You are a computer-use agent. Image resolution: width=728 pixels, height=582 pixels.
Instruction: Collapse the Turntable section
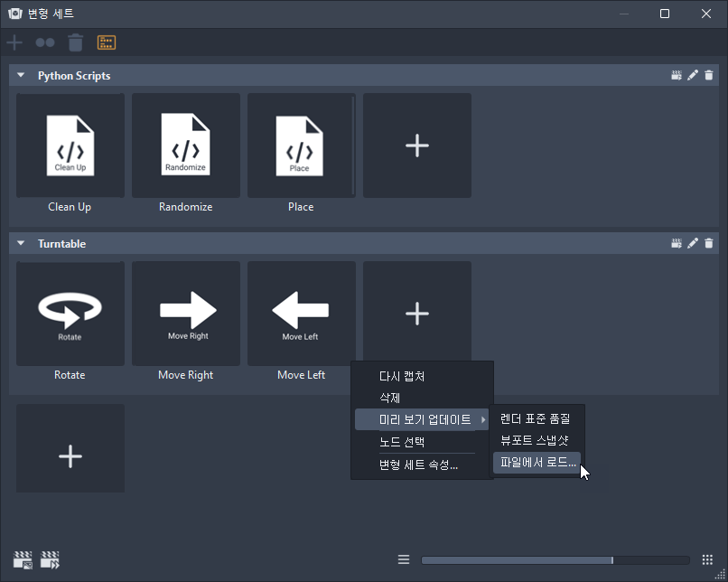tap(21, 243)
